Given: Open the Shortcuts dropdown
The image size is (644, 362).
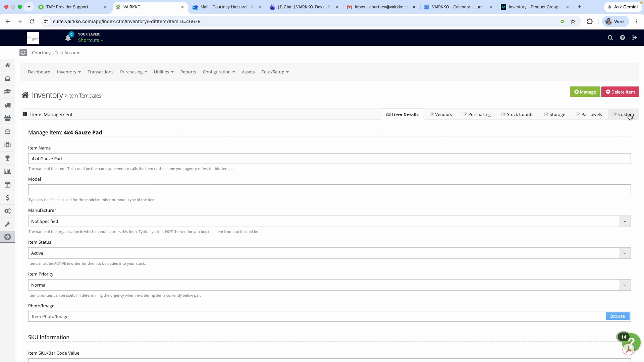Looking at the screenshot, I should click(x=91, y=40).
